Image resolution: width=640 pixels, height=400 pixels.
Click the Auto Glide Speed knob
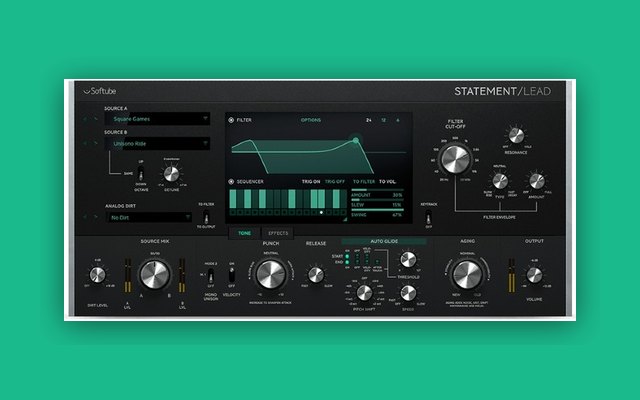coord(408,293)
